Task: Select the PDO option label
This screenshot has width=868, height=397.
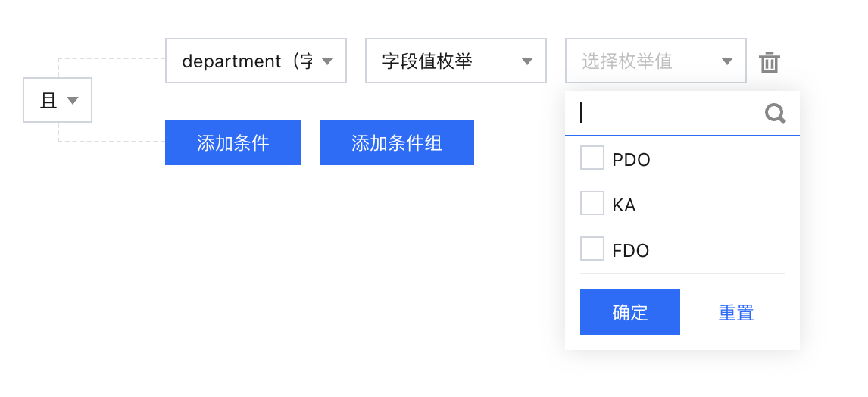Action: [x=631, y=160]
